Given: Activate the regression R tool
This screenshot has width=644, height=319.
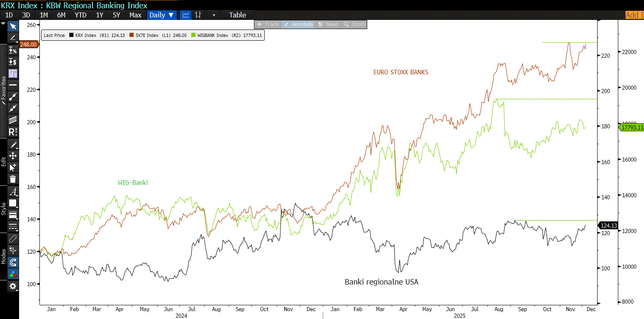Looking at the screenshot, I should click(13, 132).
